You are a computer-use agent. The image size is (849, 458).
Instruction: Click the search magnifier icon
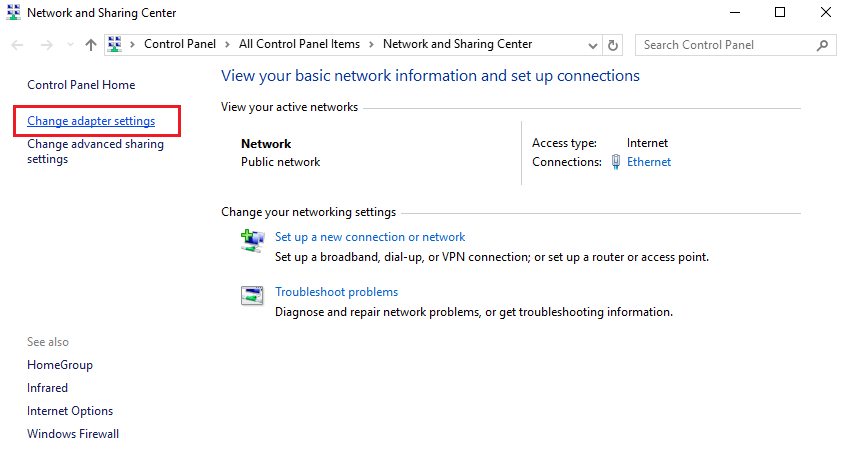823,45
